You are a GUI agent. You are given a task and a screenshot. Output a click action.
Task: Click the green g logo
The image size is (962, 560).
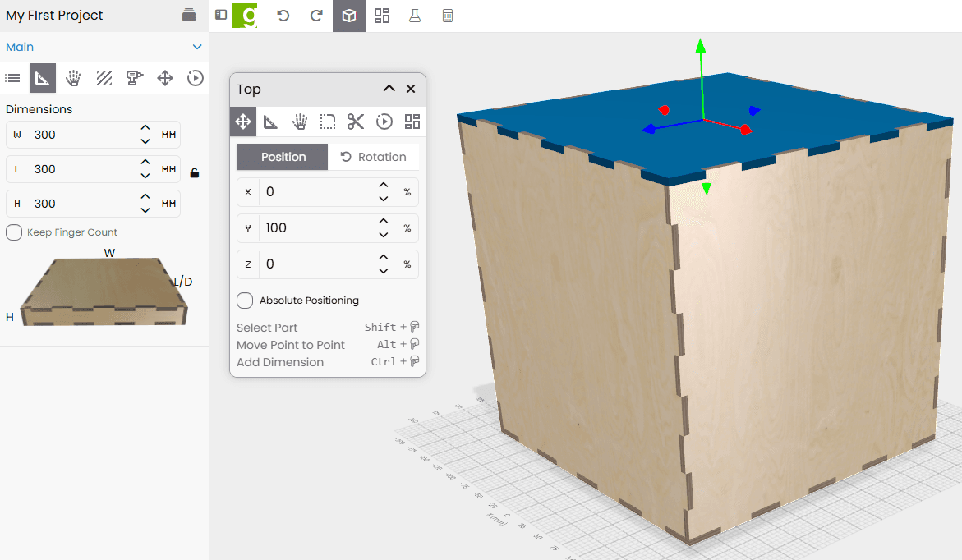click(245, 16)
